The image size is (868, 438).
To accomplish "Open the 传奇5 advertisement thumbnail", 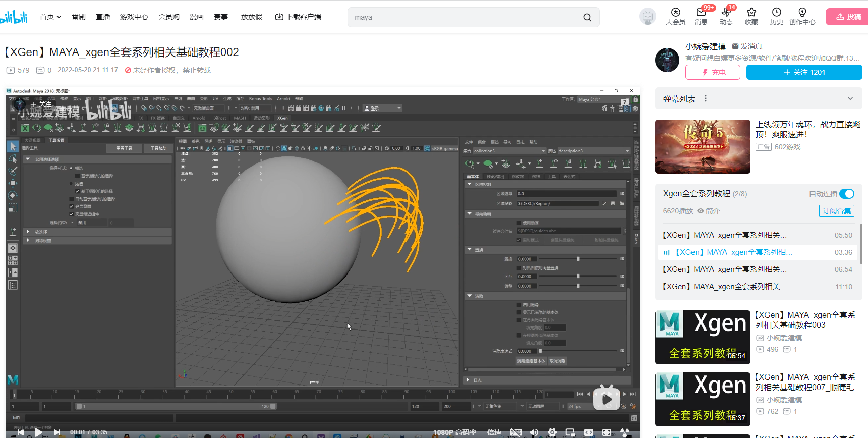I will coord(703,146).
